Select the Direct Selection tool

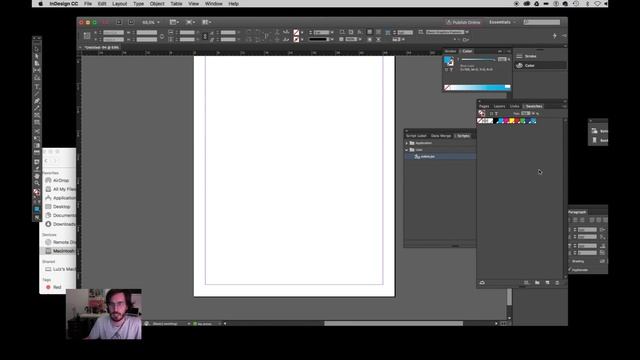pos(37,56)
